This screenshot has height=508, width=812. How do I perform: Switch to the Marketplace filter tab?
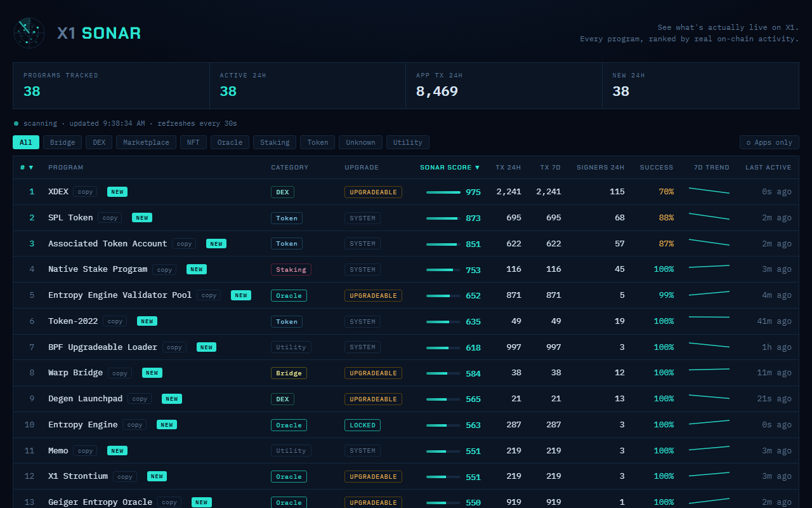point(146,142)
